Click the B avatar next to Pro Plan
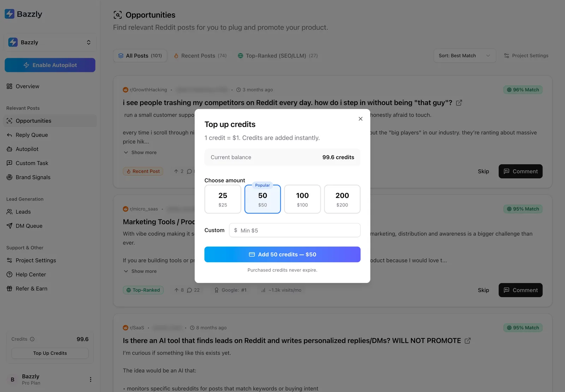565x392 pixels. pyautogui.click(x=13, y=380)
